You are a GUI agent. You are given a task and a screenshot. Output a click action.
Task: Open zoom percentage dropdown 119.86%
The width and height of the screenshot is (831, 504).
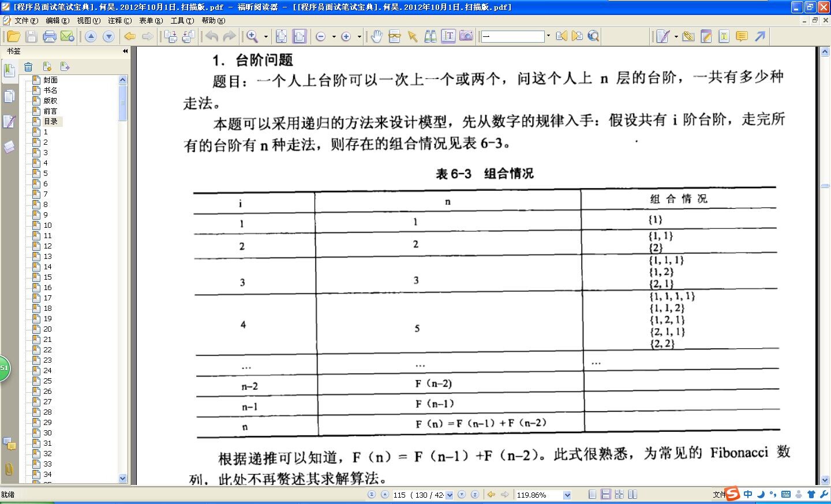click(x=567, y=495)
